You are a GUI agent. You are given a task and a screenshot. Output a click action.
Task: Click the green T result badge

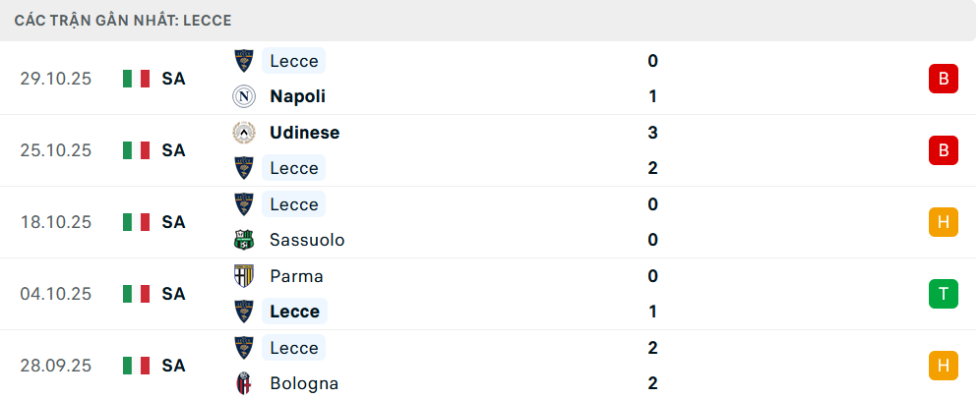(943, 294)
